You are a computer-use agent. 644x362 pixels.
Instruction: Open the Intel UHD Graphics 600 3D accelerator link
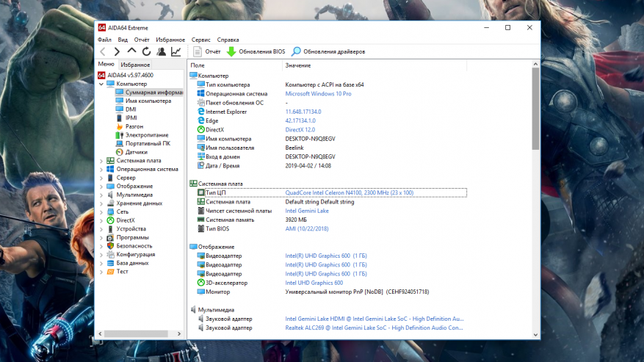click(314, 283)
